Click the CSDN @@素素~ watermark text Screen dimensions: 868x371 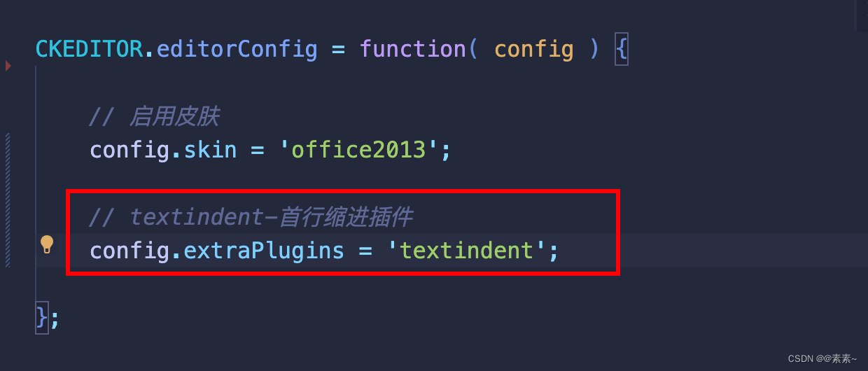(x=822, y=358)
